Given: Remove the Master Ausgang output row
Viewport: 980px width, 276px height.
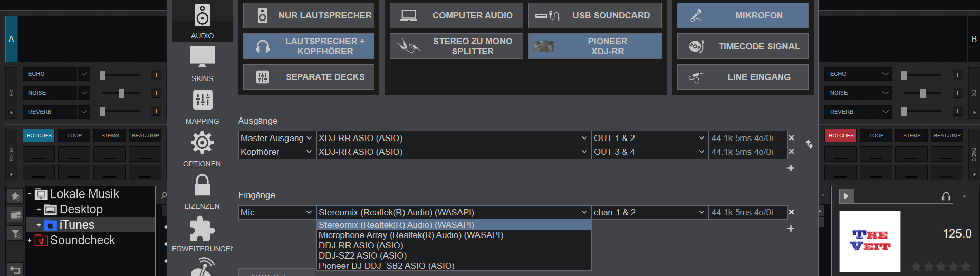Looking at the screenshot, I should coord(791,138).
